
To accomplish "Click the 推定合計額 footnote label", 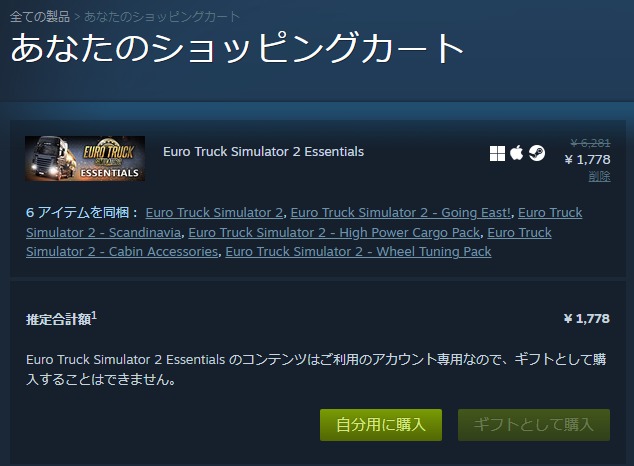I will coord(61,319).
